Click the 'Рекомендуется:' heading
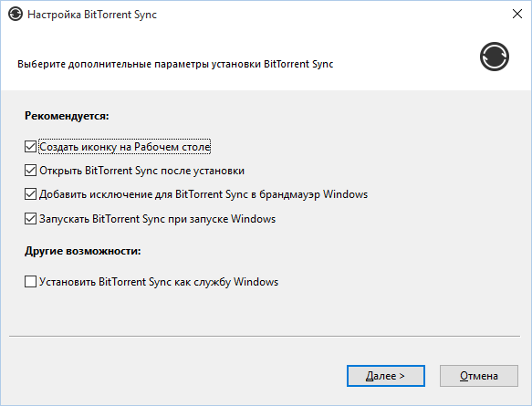Screen dimensions: 532x406 (67, 116)
